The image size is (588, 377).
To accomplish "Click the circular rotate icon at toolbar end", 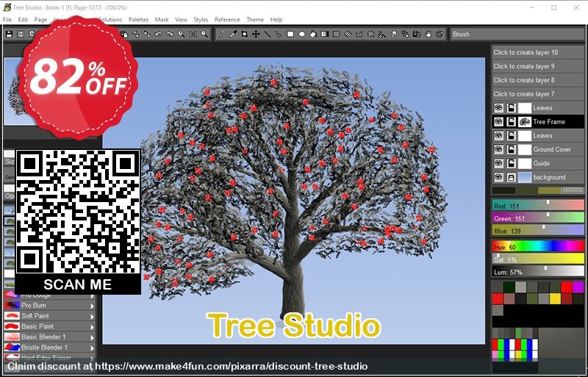I will 440,34.
